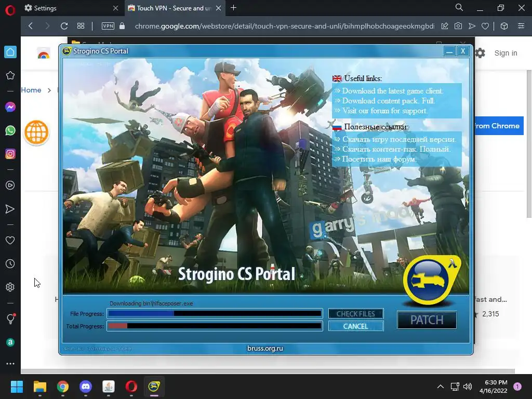Click Посетить наш форум link
The height and width of the screenshot is (399, 532).
pyautogui.click(x=379, y=159)
